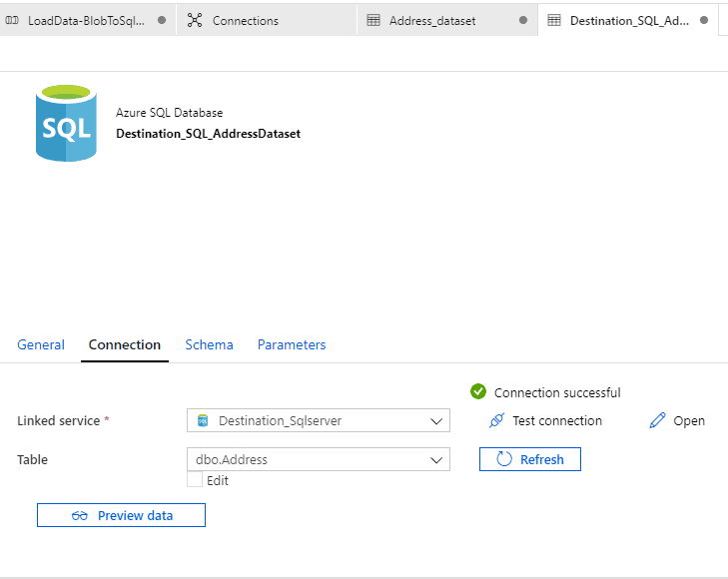Click unsaved dot on LoadData-BlobToSql tab
Screen dimensions: 728x579
[162, 20]
